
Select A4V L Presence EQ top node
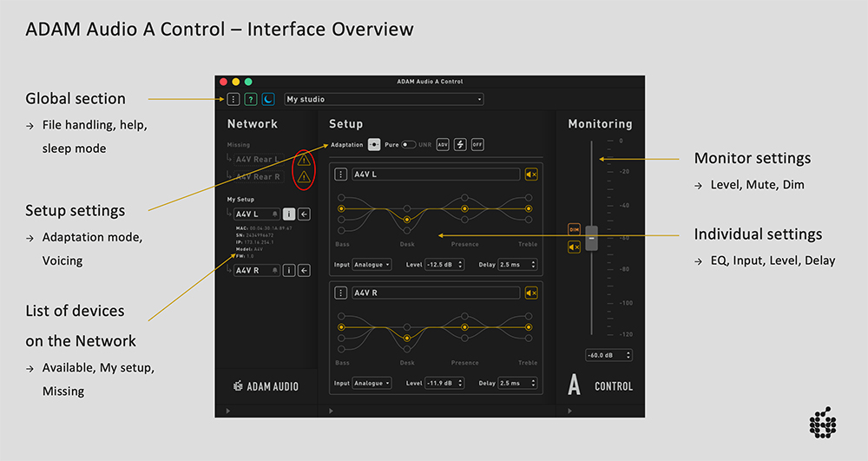[x=464, y=198]
